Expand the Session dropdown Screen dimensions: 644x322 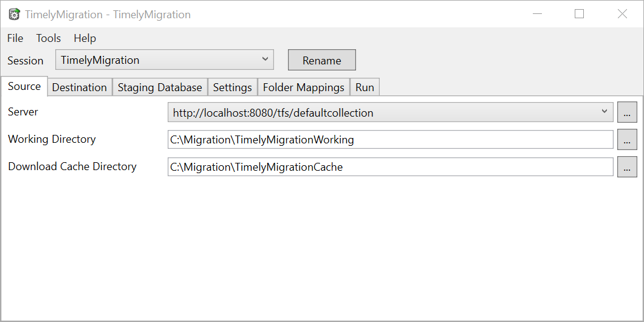pos(265,60)
